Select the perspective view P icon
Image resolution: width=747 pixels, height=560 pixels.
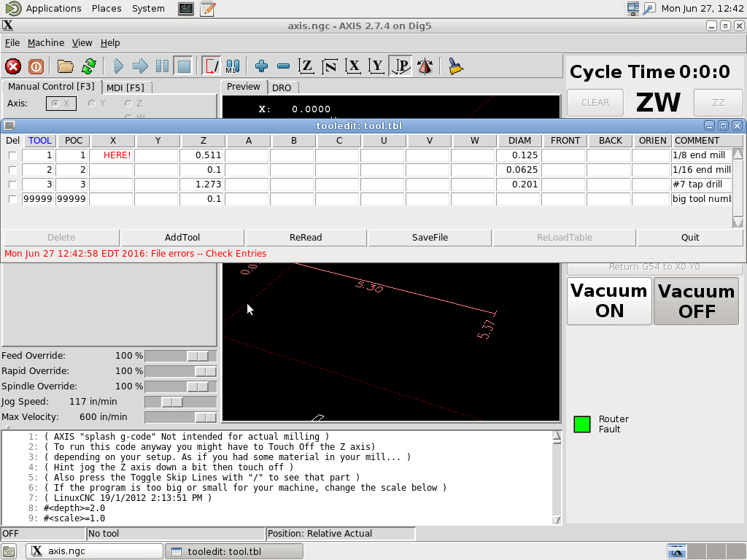coord(400,66)
